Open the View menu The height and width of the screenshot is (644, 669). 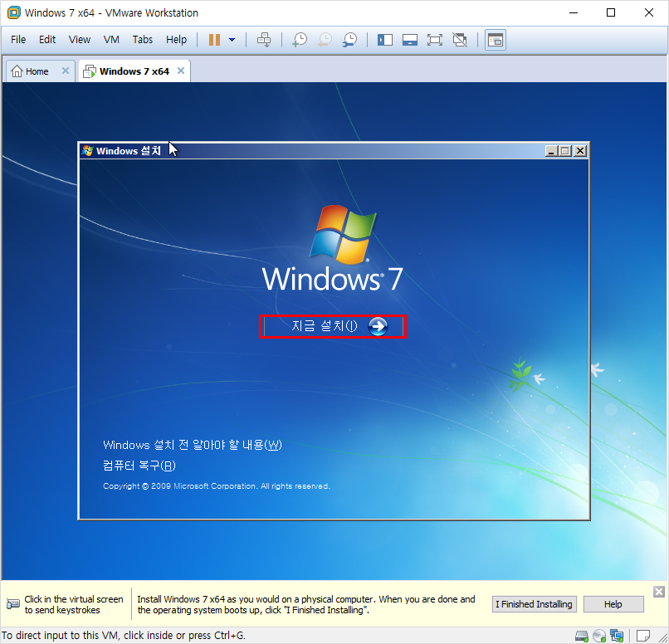(80, 40)
